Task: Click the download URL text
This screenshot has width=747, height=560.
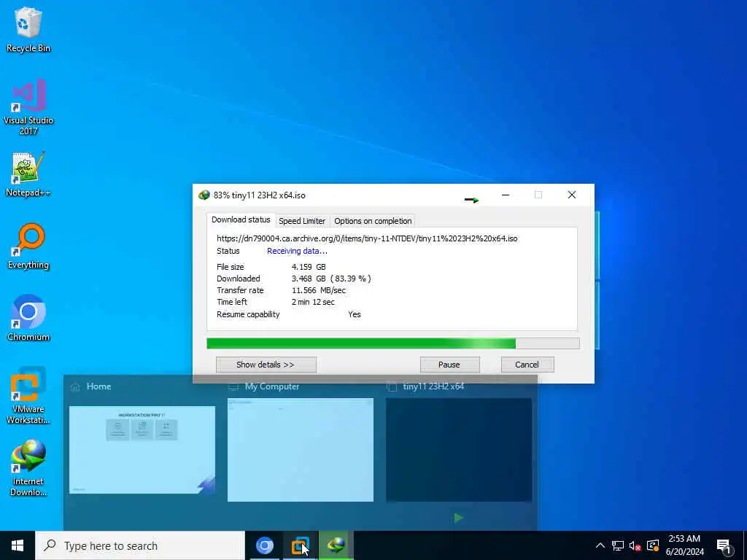Action: point(367,238)
